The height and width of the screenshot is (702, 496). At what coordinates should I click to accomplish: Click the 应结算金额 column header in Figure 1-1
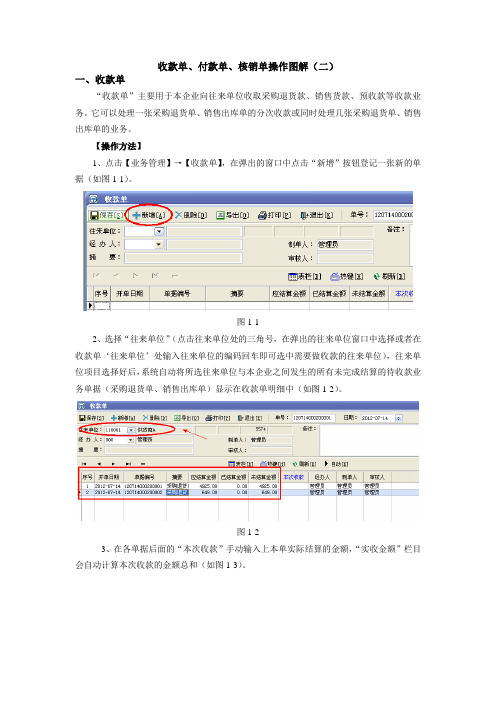click(289, 294)
